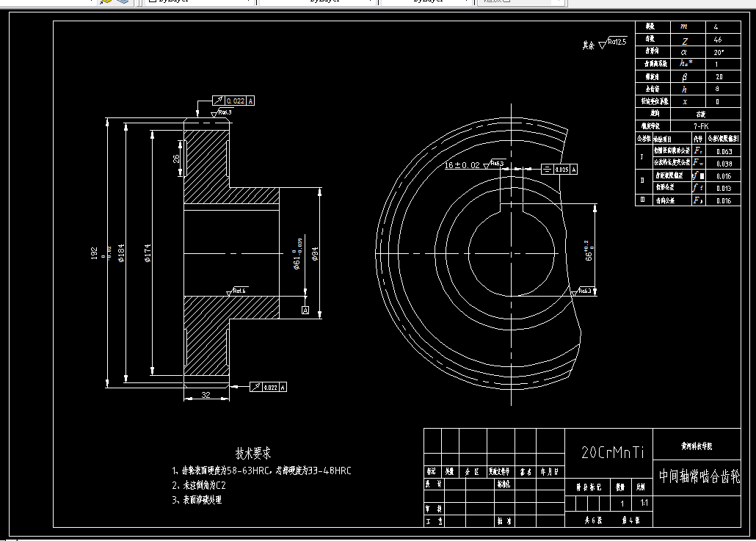Click the tooth count value 46
Image resolution: width=756 pixels, height=541 pixels.
(x=718, y=40)
